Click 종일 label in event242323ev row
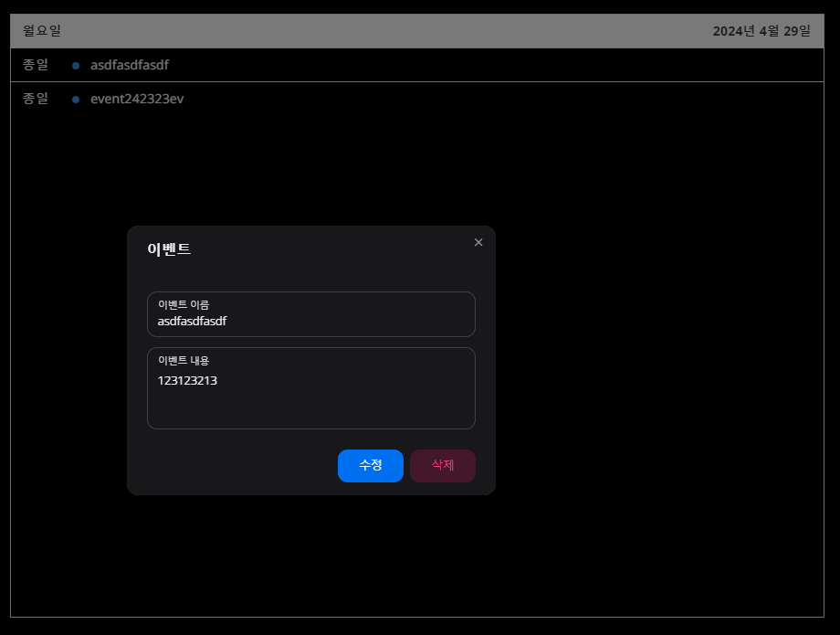This screenshot has height=635, width=840. click(x=36, y=99)
